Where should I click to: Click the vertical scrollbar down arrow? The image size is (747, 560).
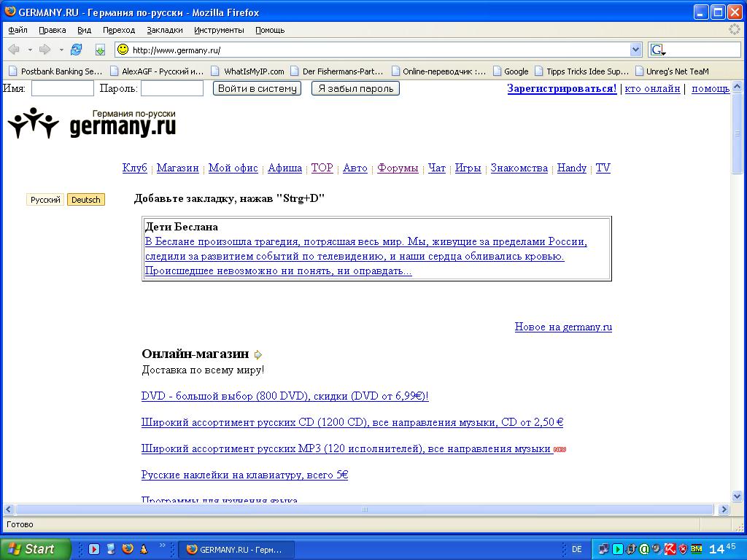pos(737,497)
